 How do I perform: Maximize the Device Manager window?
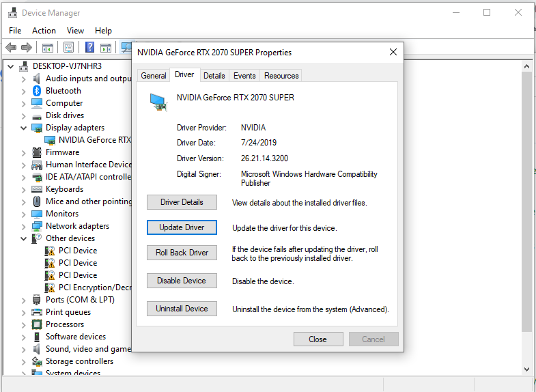[487, 13]
